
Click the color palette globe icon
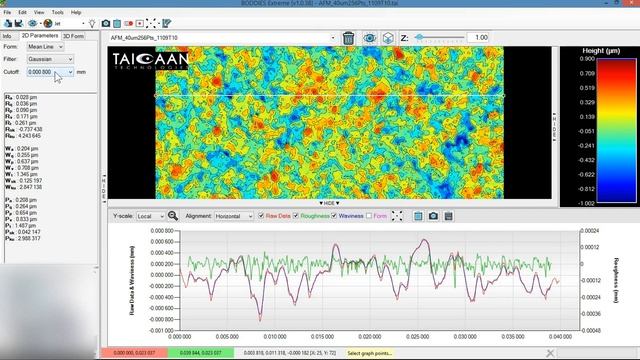pyautogui.click(x=48, y=24)
